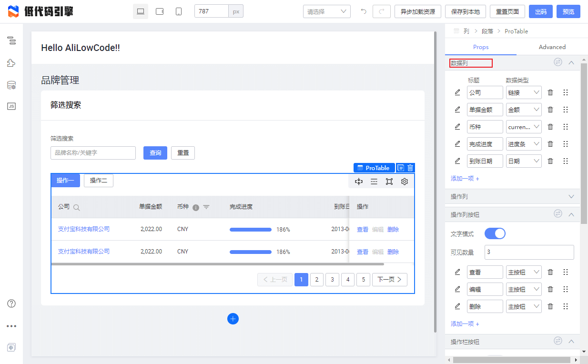The image size is (588, 364).
Task: Open data type dropdown for 单据金额 column
Action: pos(524,110)
